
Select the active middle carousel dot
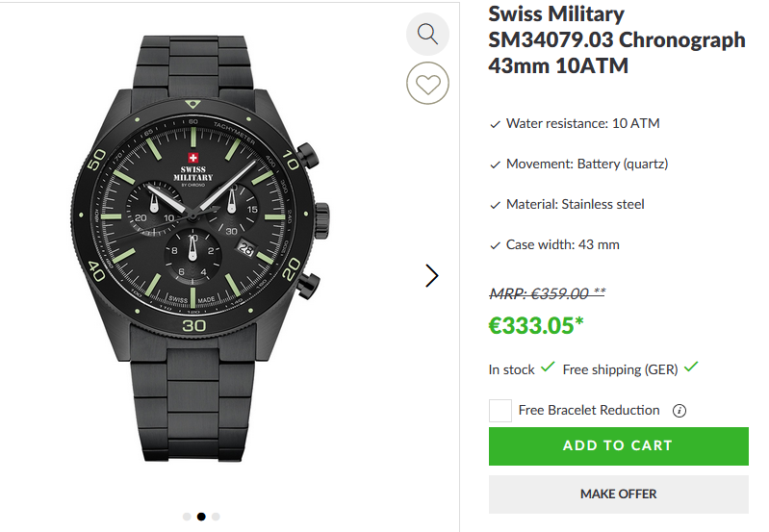click(201, 517)
